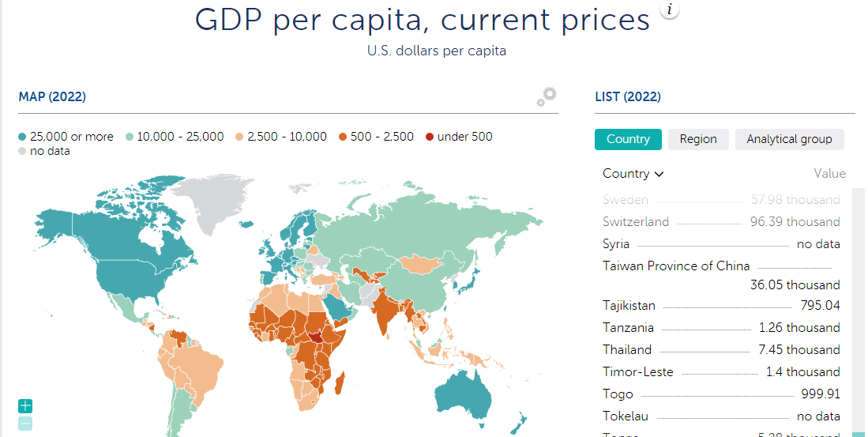
Task: Expand the Country sort dropdown arrow
Action: tap(659, 174)
